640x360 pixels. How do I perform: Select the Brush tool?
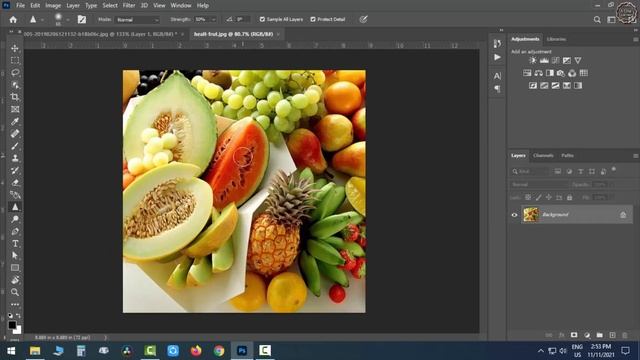point(15,146)
